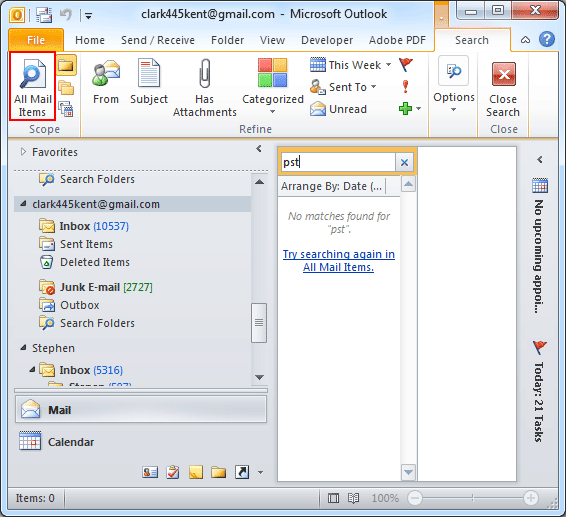This screenshot has height=517, width=566.
Task: Collapse Stephen Inbox (5316) subfolders
Action: tap(32, 369)
